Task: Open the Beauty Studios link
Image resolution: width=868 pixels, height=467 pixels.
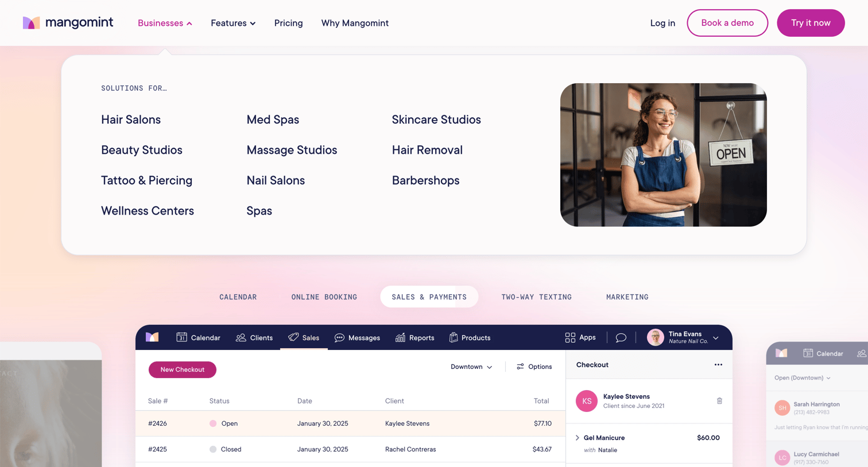Action: [142, 150]
